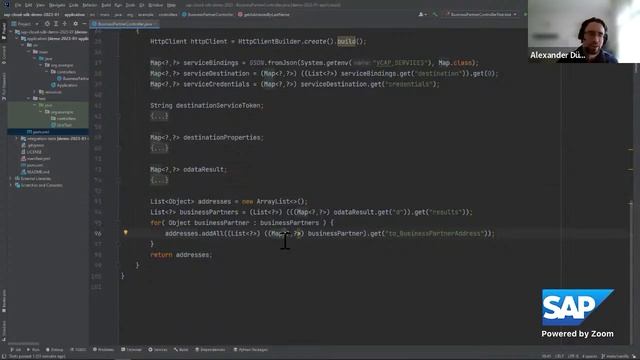Expand the resources folder

[x=35, y=92]
